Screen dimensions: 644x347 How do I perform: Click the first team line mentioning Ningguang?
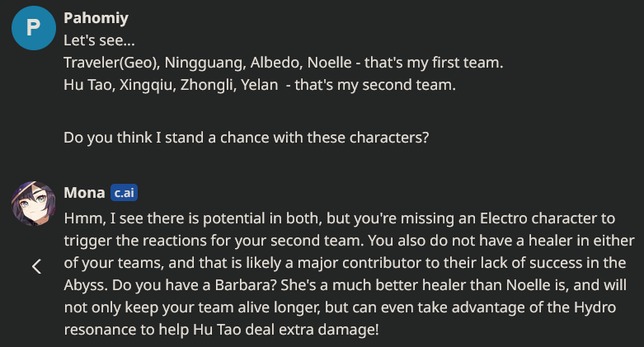284,63
